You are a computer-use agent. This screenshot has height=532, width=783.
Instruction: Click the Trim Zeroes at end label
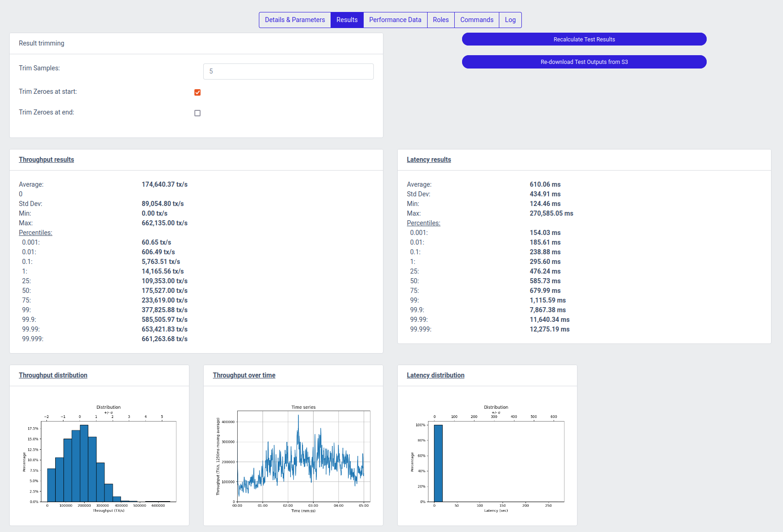coord(46,112)
